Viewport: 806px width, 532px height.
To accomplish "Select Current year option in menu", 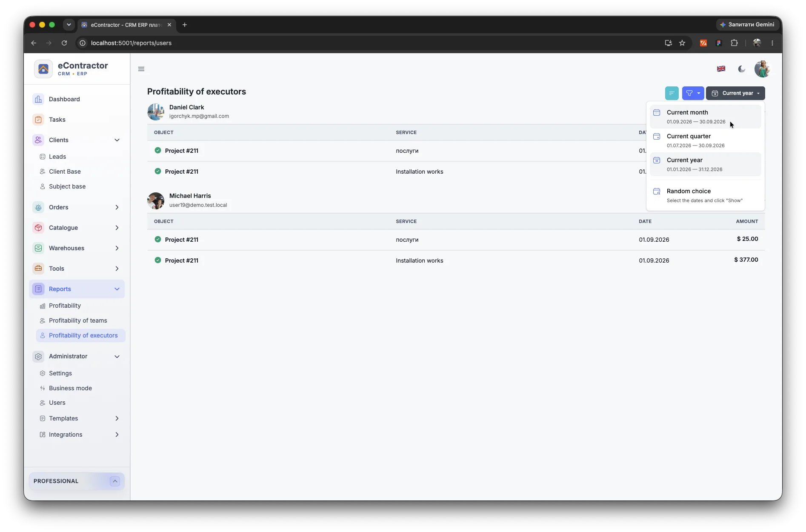I will [x=705, y=164].
